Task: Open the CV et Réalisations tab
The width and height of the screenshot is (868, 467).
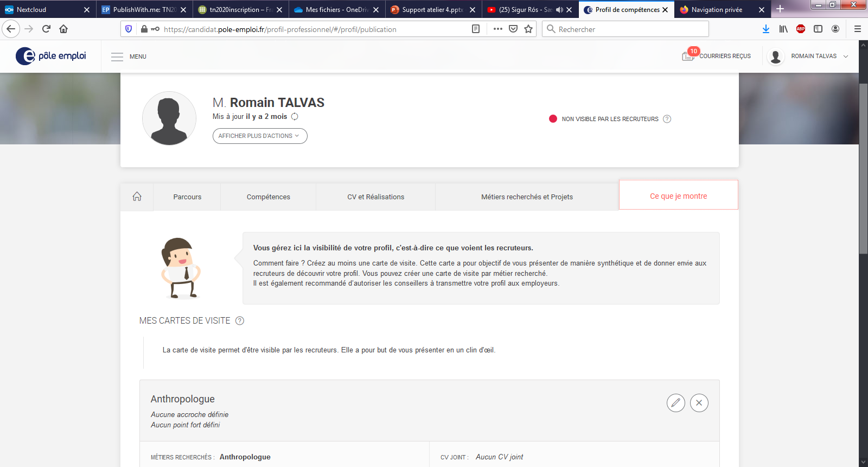Action: pos(375,197)
